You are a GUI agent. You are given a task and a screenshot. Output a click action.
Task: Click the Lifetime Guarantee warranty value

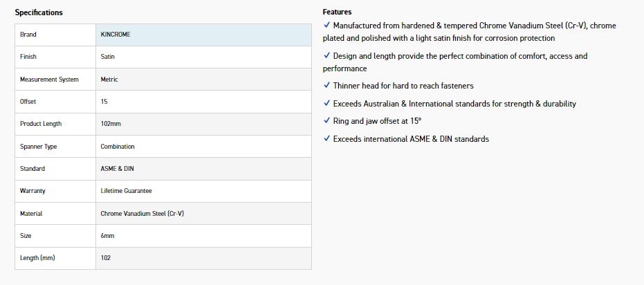[x=126, y=191]
